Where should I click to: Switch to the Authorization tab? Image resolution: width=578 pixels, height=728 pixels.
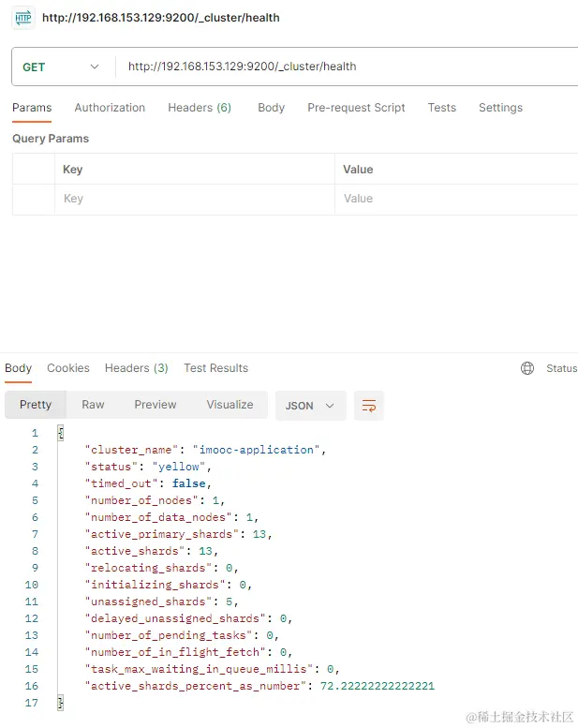(110, 108)
